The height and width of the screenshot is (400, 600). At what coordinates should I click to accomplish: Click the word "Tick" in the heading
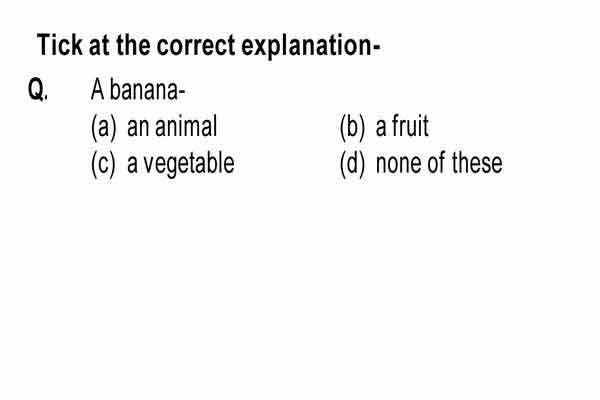click(x=59, y=45)
